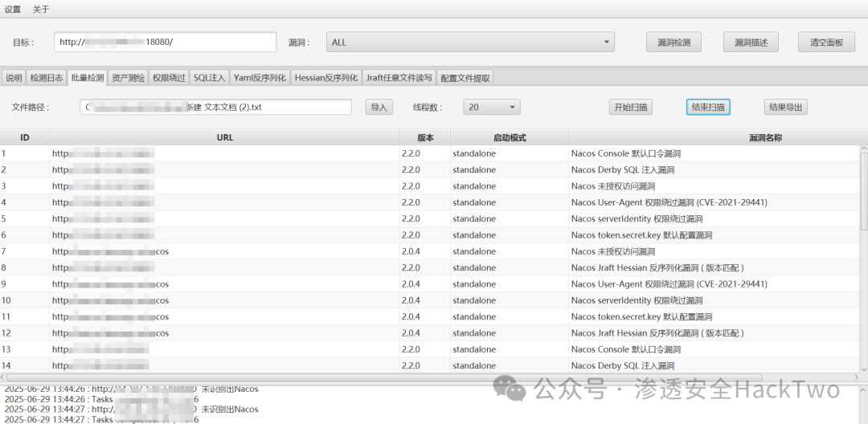
Task: Open the 关于 menu
Action: [41, 9]
